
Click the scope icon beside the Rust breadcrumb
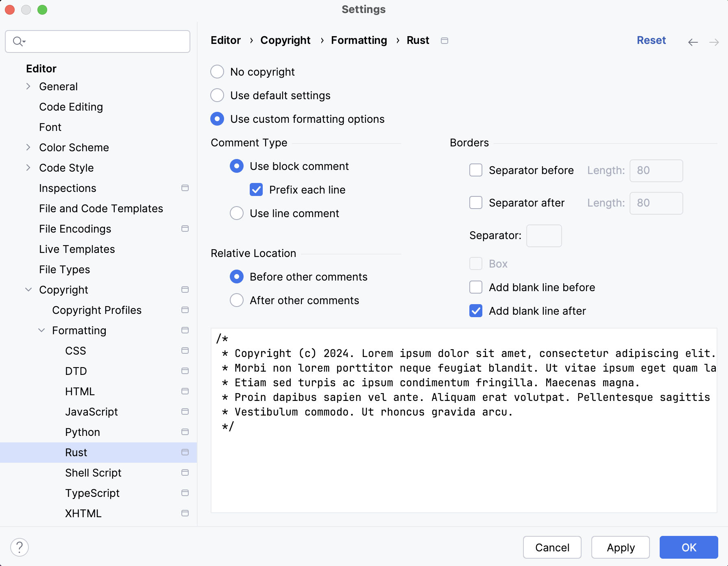[444, 40]
